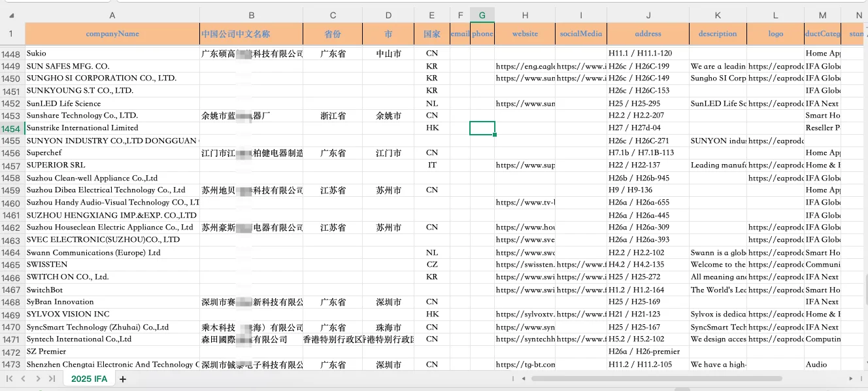Go to the previous sheet tab arrow
Image resolution: width=868 pixels, height=391 pixels.
click(24, 379)
